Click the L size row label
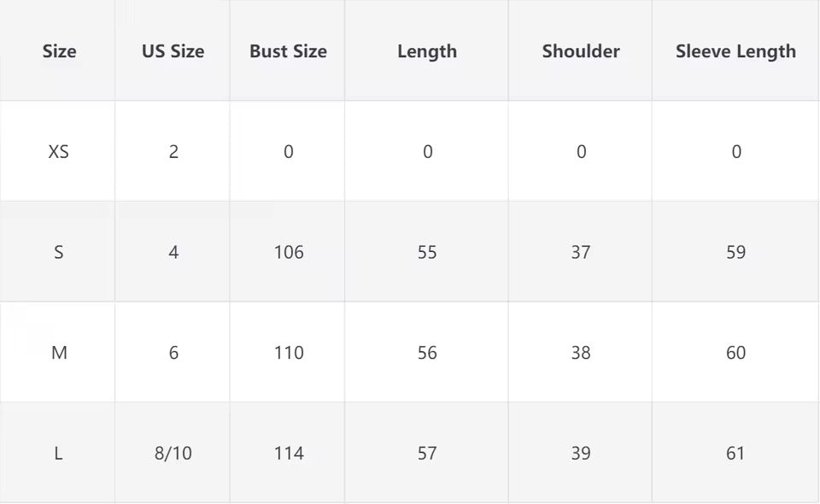820x504 pixels. tap(59, 454)
